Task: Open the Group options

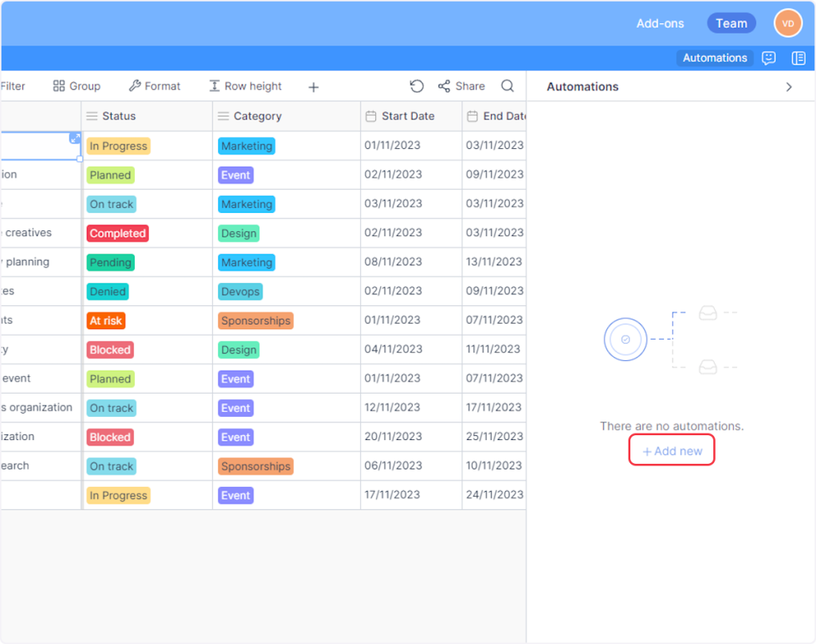Action: point(76,86)
